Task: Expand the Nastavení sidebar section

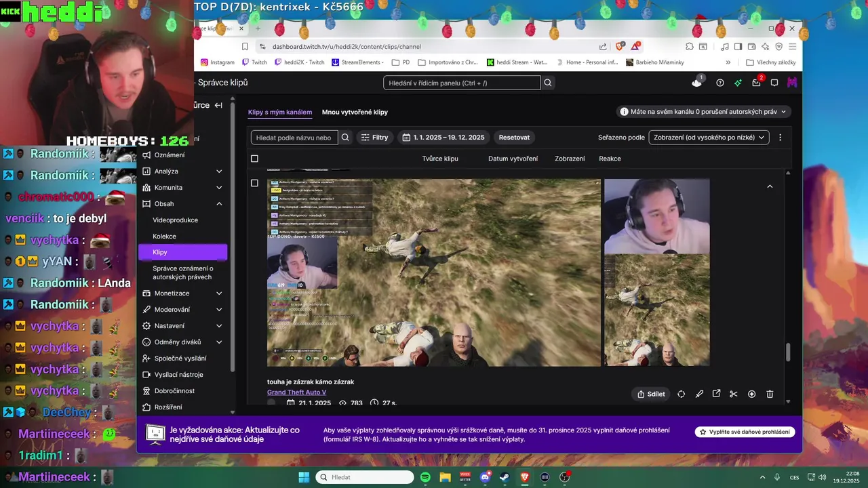Action: click(219, 326)
